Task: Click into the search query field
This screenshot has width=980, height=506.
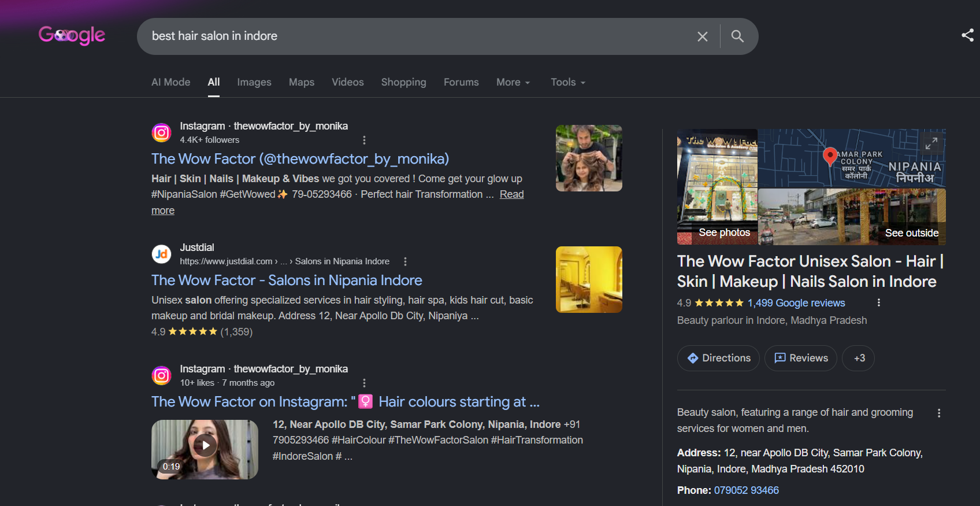Action: point(416,36)
